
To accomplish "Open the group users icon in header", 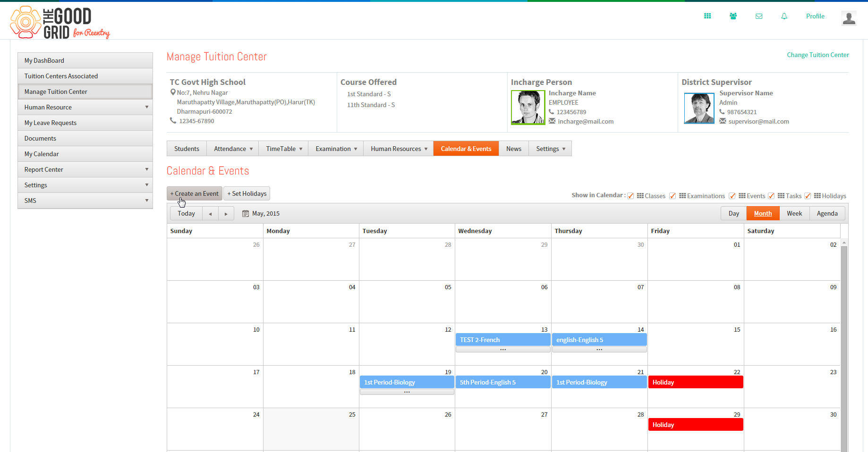I will pyautogui.click(x=733, y=16).
